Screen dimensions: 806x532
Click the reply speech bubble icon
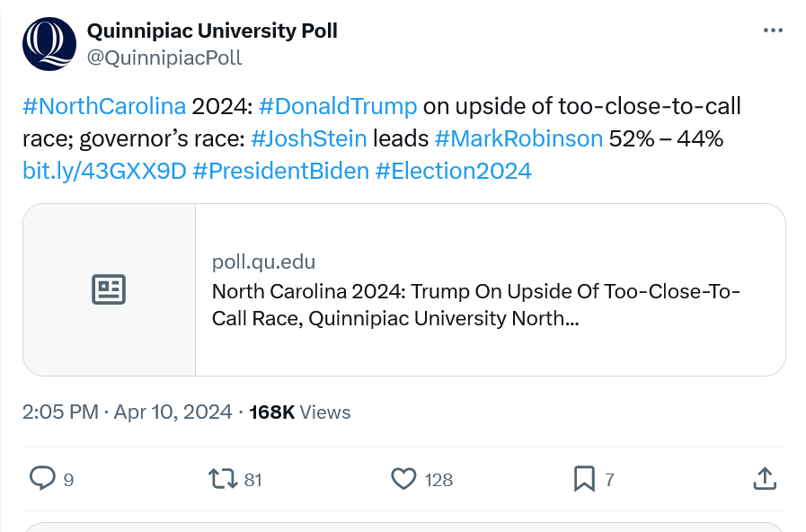pos(42,479)
